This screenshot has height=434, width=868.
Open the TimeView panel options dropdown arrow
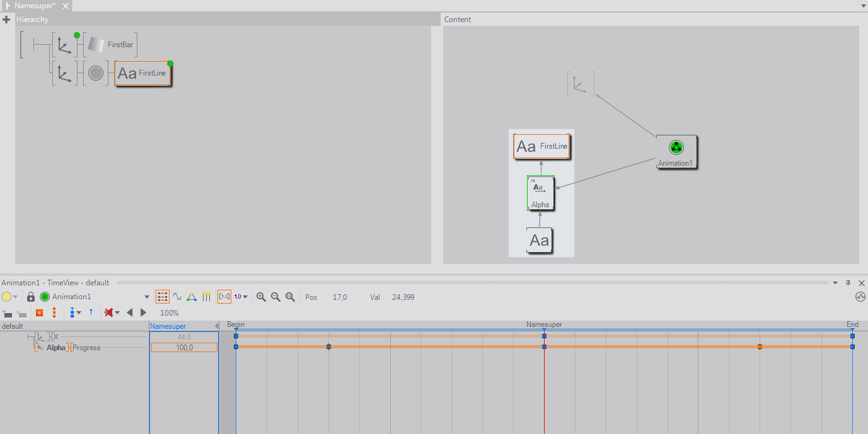coord(835,283)
